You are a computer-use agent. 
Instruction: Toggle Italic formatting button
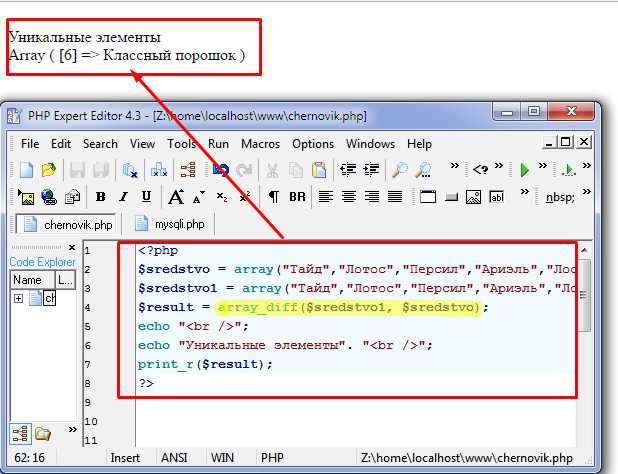(x=124, y=197)
